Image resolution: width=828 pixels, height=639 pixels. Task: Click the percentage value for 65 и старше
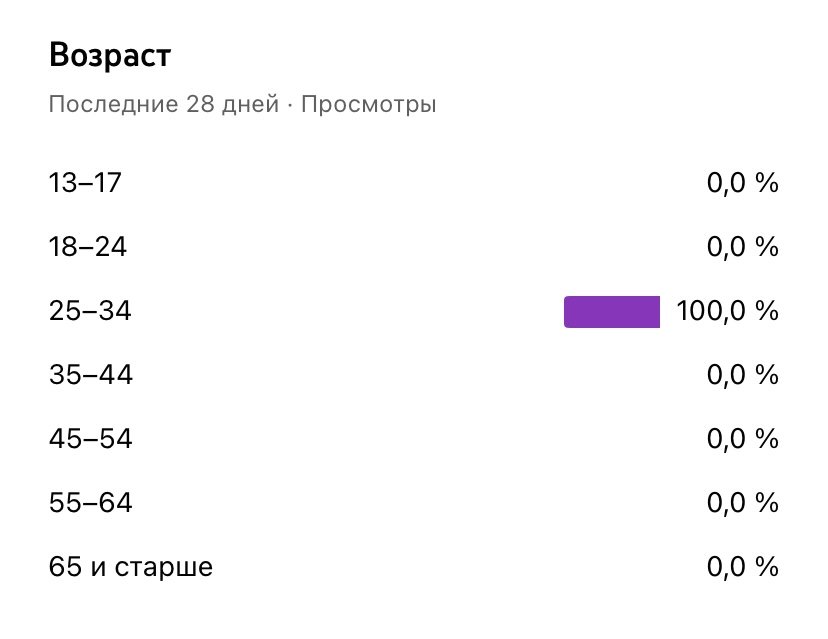741,568
